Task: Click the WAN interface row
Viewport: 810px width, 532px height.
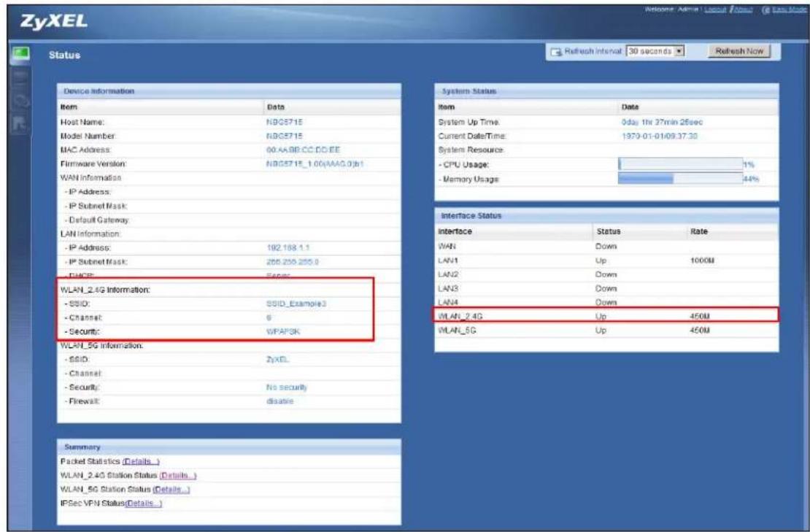Action: (606, 247)
